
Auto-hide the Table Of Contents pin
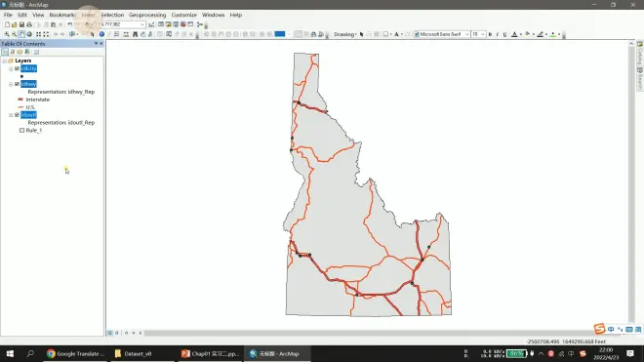96,44
